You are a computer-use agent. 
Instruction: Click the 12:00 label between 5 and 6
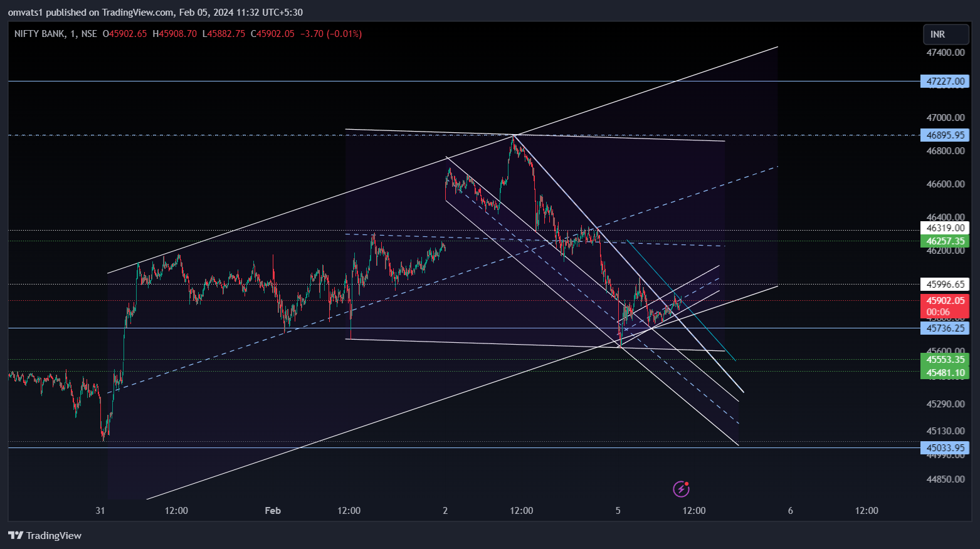[694, 511]
